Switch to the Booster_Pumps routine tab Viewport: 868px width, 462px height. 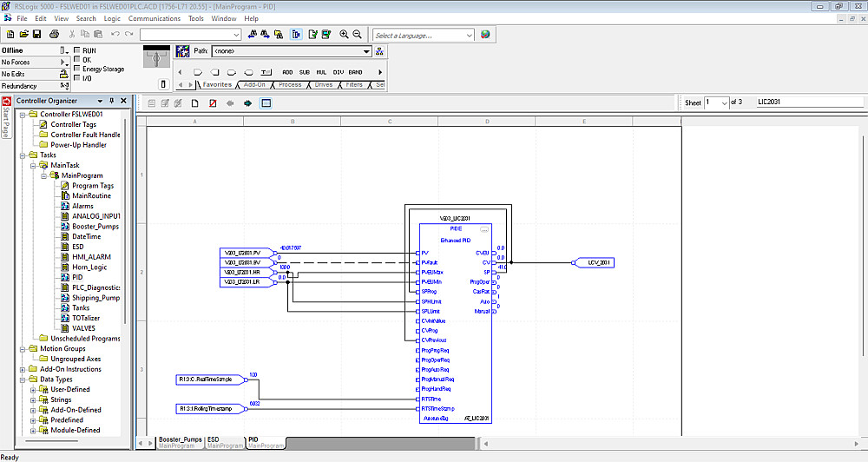180,439
